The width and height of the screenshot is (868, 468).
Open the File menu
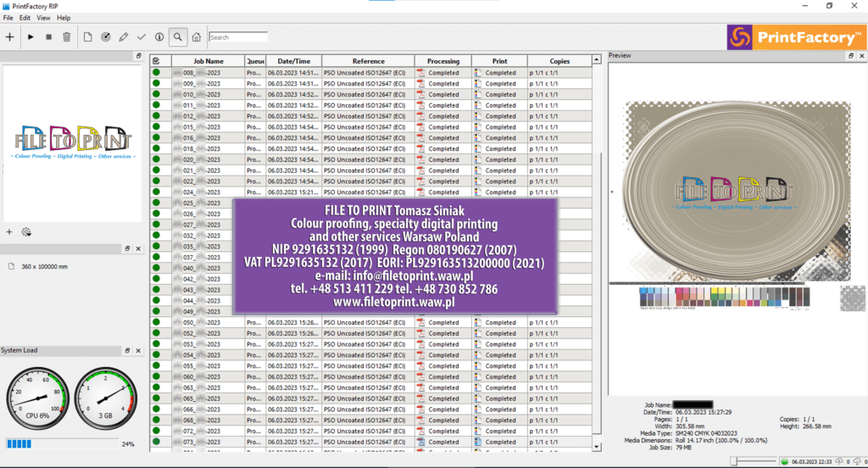tap(8, 18)
